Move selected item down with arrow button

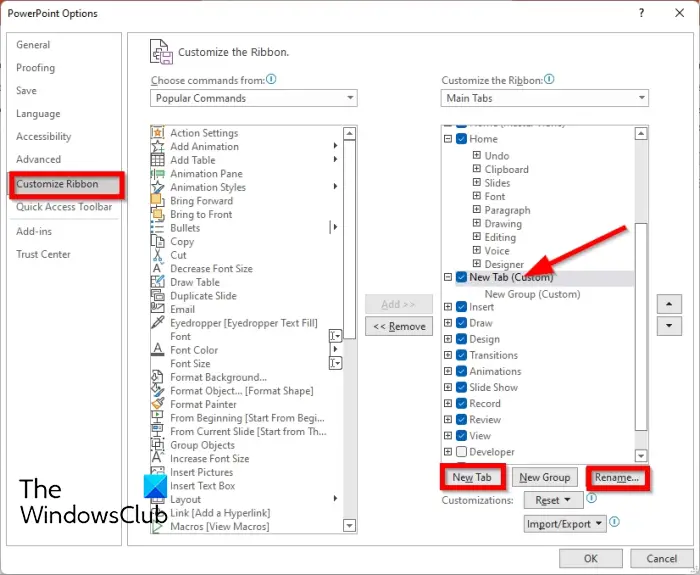tap(669, 326)
